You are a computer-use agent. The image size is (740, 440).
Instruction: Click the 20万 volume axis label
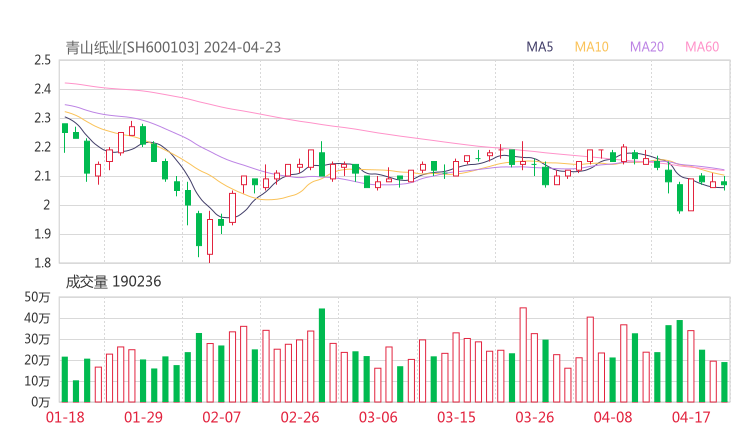click(x=37, y=360)
